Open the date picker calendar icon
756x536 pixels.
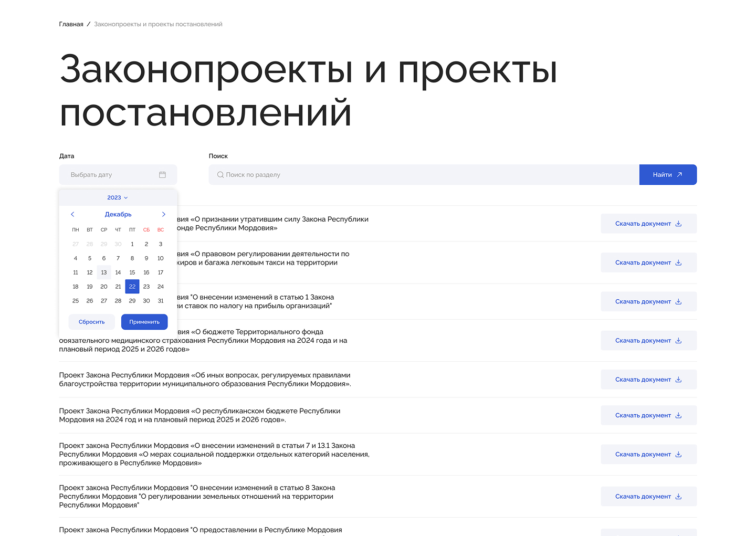[162, 174]
